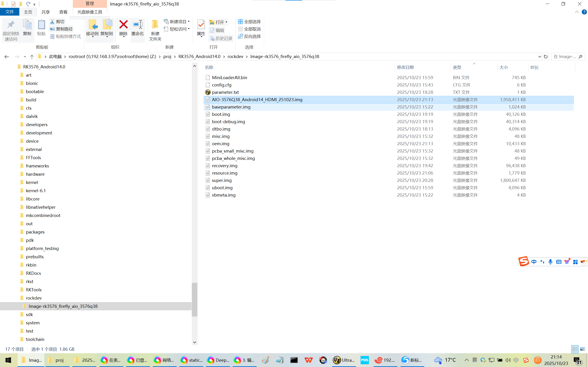Refresh the address bar location
Image resolution: width=588 pixels, height=367 pixels.
[x=546, y=57]
